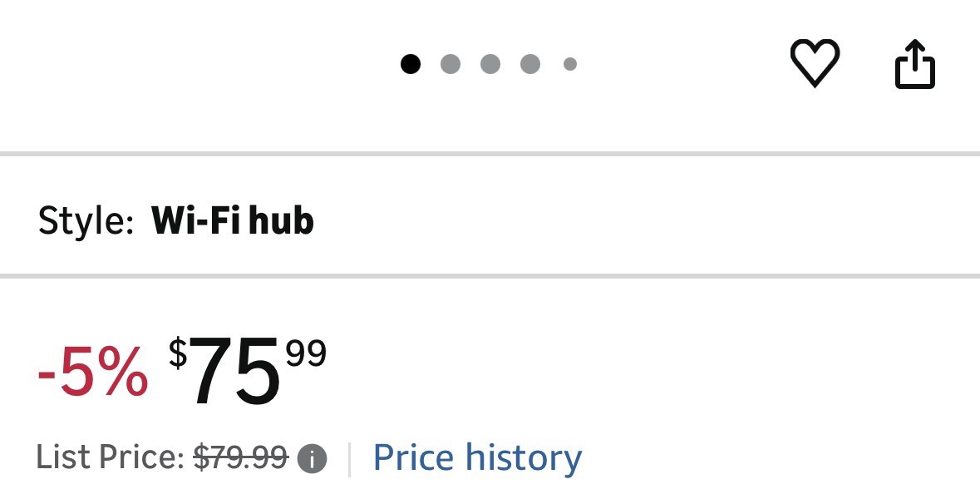Select the large 75 price number
Screen dimensions: 980x489
point(234,372)
